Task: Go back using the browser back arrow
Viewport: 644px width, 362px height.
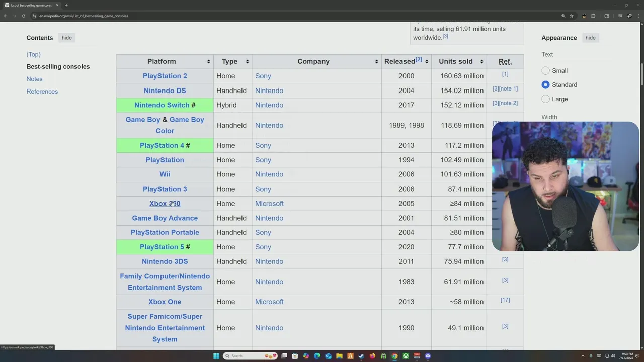Action: 6,16
